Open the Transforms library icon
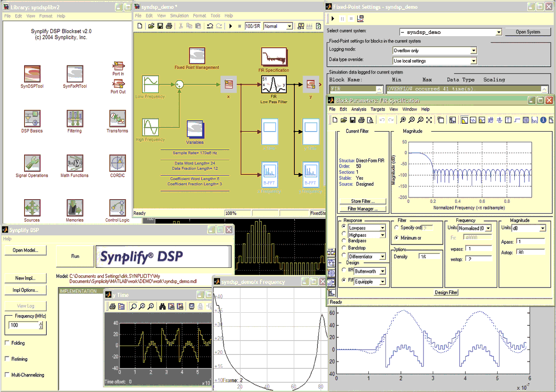This screenshot has height=392, width=556. (117, 119)
